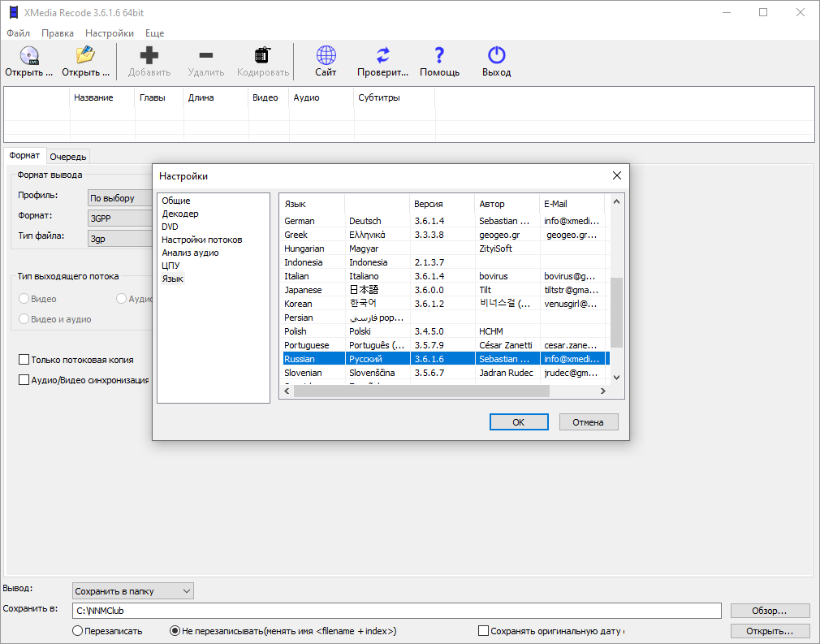Open the Формат 3GPP dropdown
The width and height of the screenshot is (820, 644).
(x=120, y=218)
